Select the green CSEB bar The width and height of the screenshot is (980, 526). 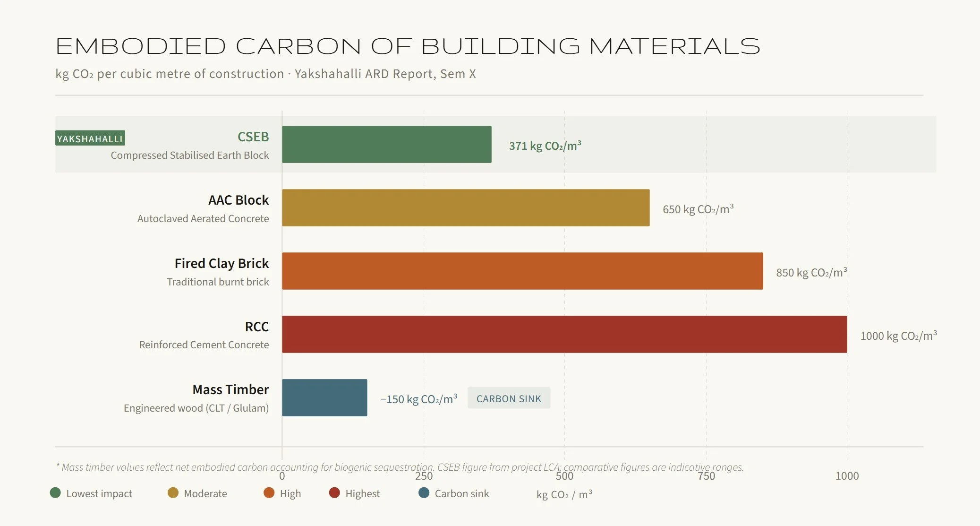[386, 145]
